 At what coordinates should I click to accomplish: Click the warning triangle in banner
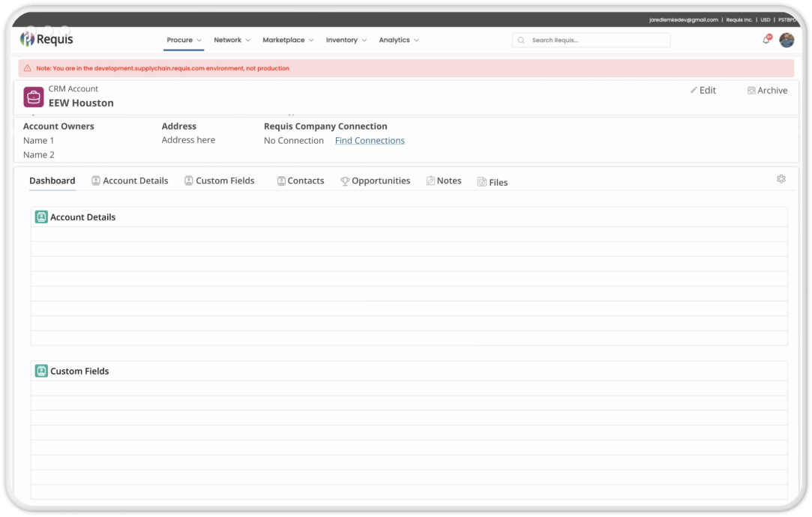click(28, 68)
